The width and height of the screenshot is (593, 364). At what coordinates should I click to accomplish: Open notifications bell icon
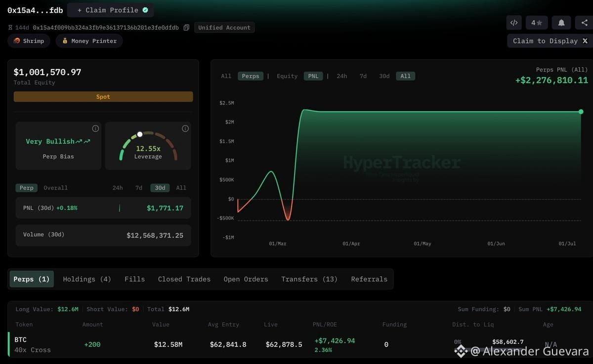tap(561, 23)
